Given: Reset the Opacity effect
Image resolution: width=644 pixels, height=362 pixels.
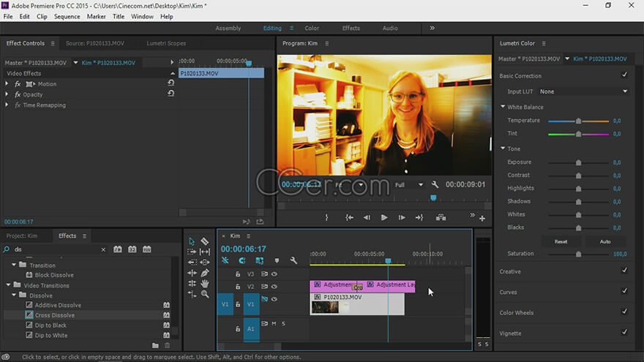Looking at the screenshot, I should coord(171,93).
